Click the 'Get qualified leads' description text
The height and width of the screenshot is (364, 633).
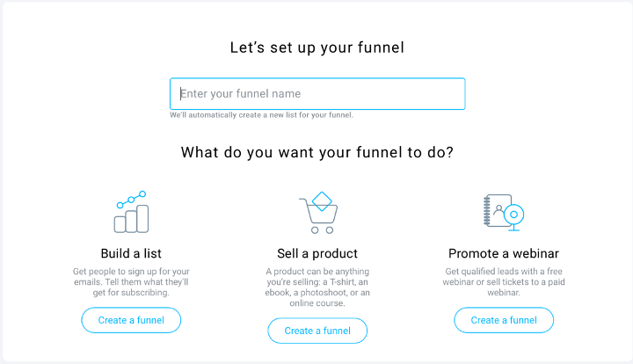point(504,282)
